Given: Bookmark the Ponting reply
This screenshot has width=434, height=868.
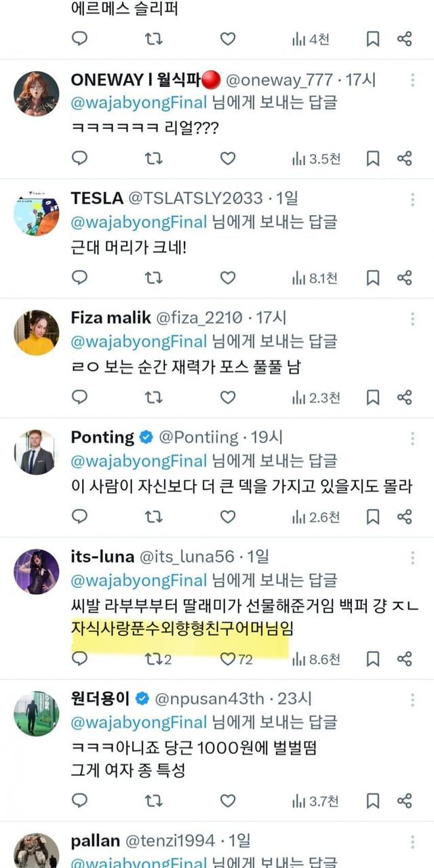Looking at the screenshot, I should pyautogui.click(x=373, y=516).
